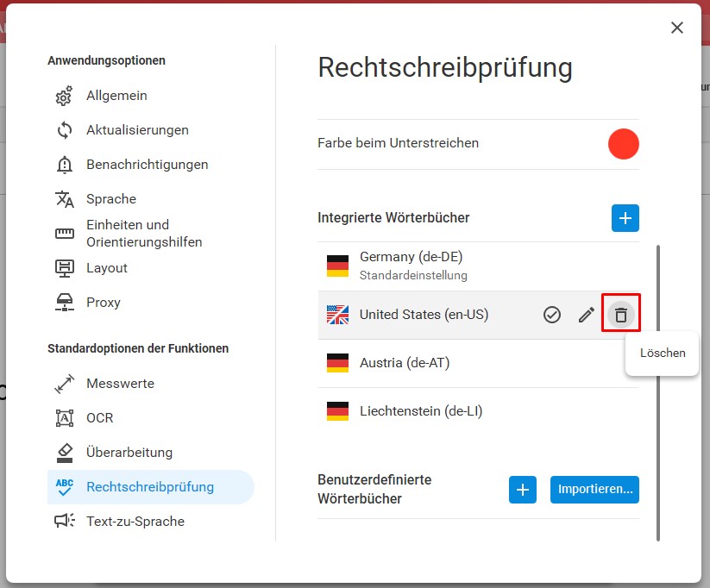Click the Layout panel icon
710x588 pixels.
[x=65, y=268]
